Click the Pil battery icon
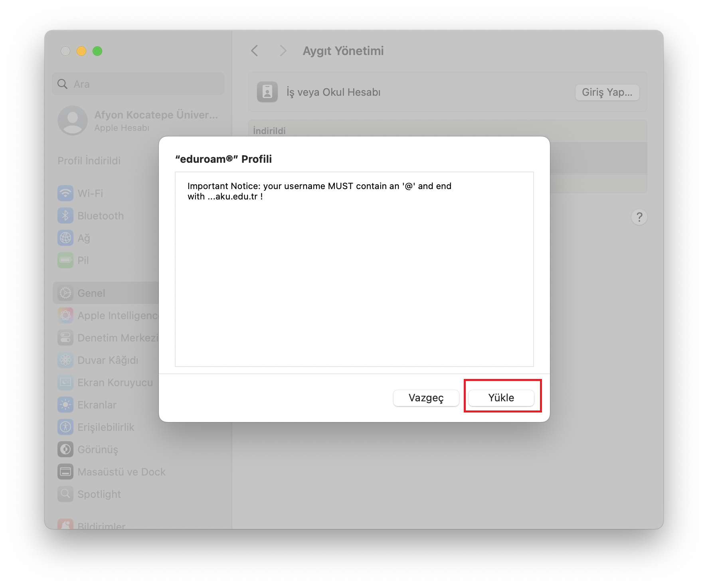The width and height of the screenshot is (708, 588). (x=65, y=260)
